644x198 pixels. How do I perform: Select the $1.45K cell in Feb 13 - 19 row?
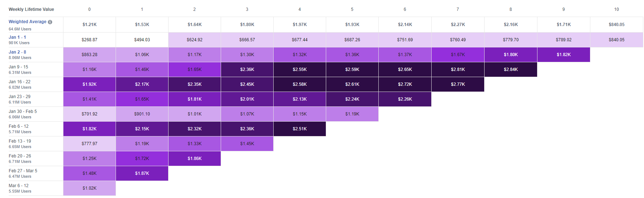(247, 144)
